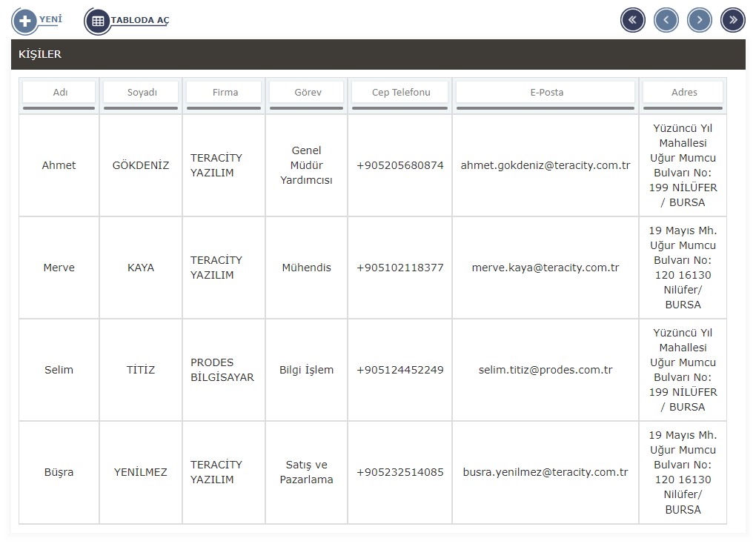Click the plus icon for new record

[x=24, y=21]
